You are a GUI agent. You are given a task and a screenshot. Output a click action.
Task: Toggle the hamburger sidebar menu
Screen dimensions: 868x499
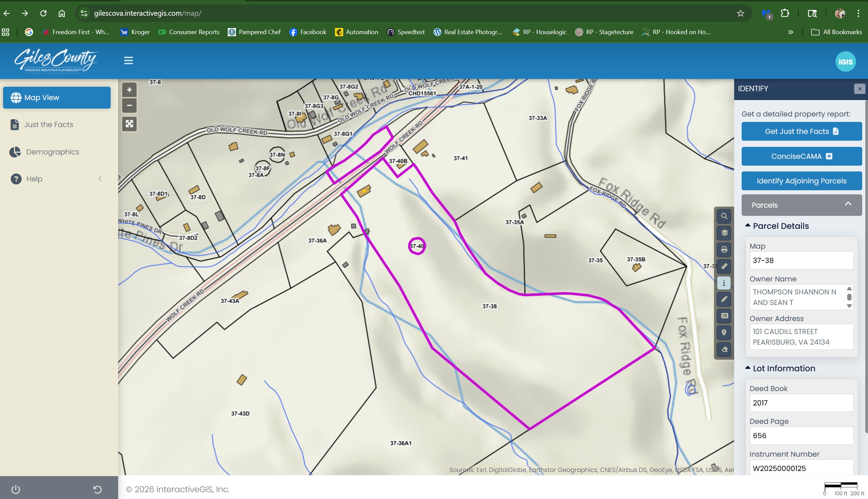pos(128,61)
